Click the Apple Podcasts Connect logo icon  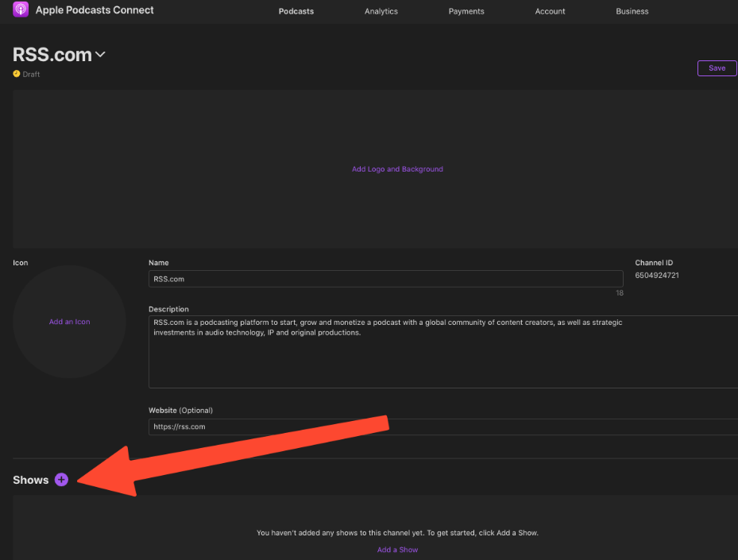coord(21,10)
